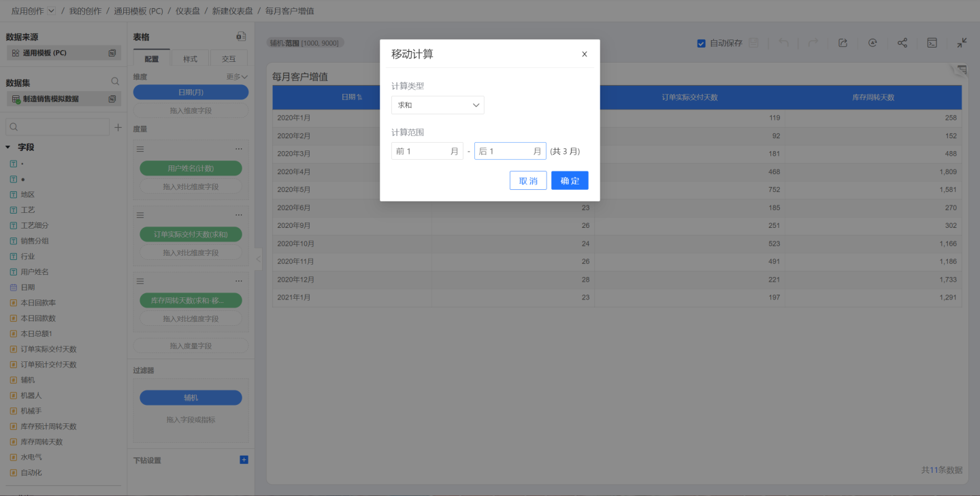Click the Excel export icon beside 表格
This screenshot has height=496, width=980.
[x=241, y=37]
